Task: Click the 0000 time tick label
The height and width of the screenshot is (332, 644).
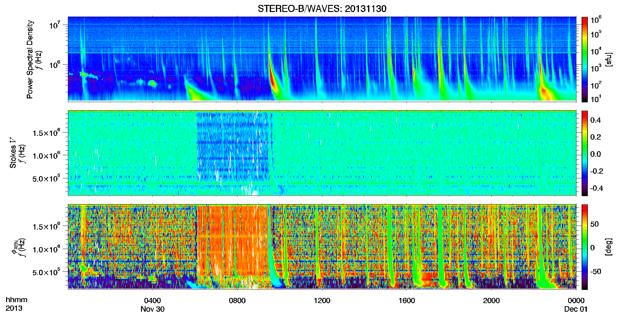Action: 576,300
